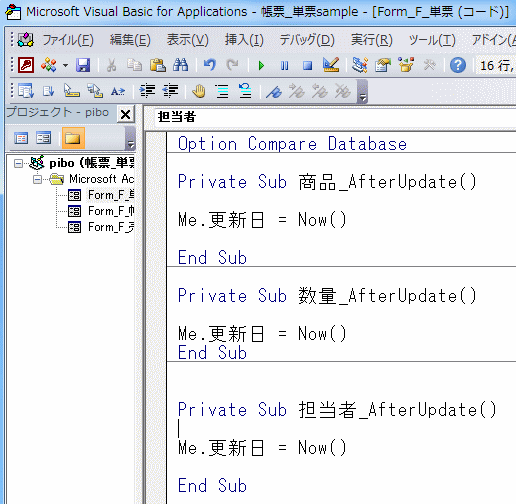Screen dimensions: 516x504
Task: Open the 担当者 object dropdown box
Action: tap(335, 117)
